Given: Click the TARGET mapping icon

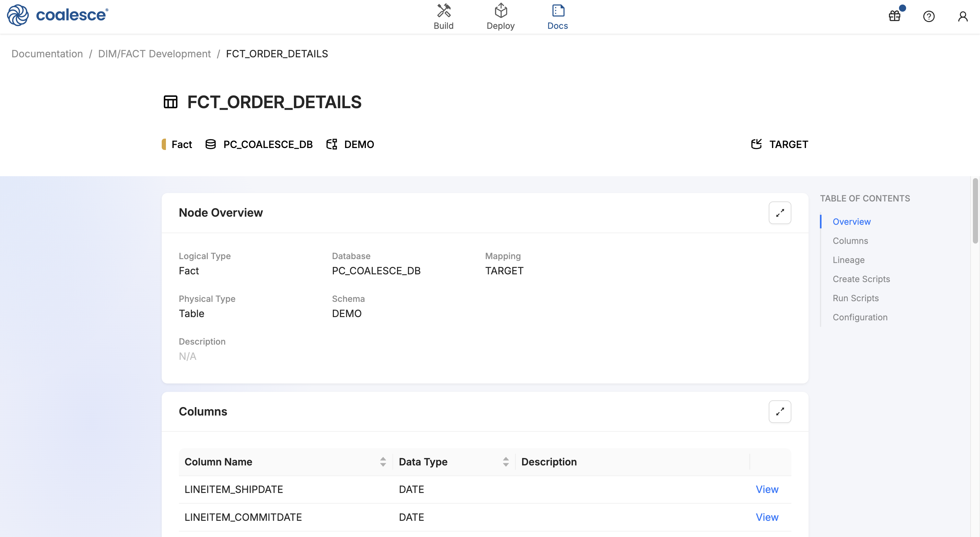Looking at the screenshot, I should coord(756,144).
